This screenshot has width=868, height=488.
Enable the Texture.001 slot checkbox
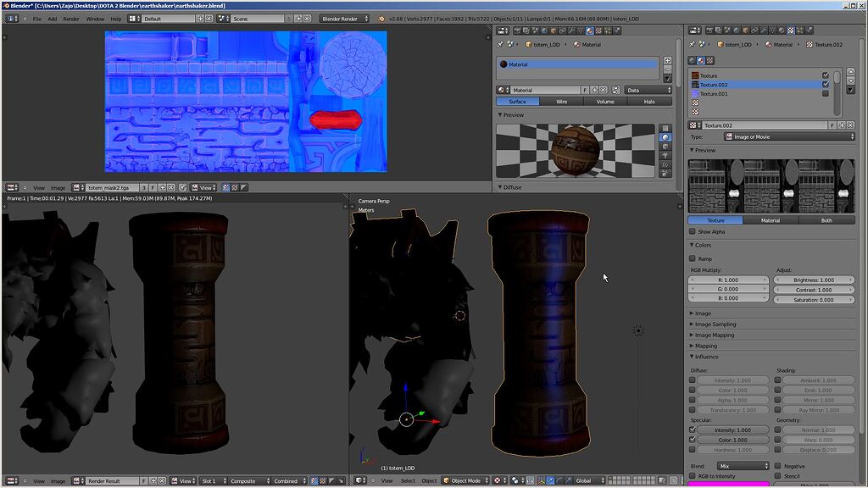(x=826, y=94)
